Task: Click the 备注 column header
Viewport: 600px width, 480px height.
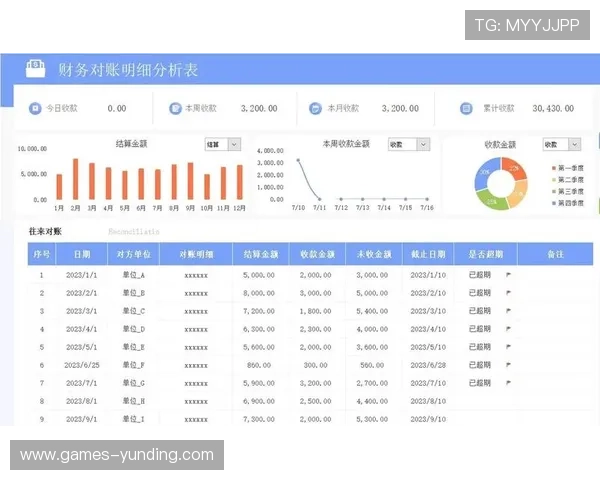Action: pos(555,254)
